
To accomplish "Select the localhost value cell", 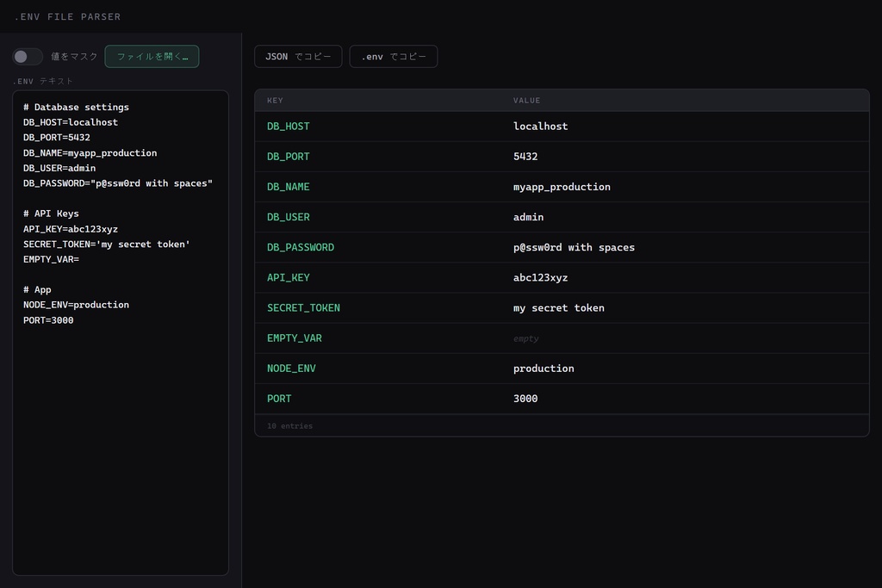I will 540,127.
